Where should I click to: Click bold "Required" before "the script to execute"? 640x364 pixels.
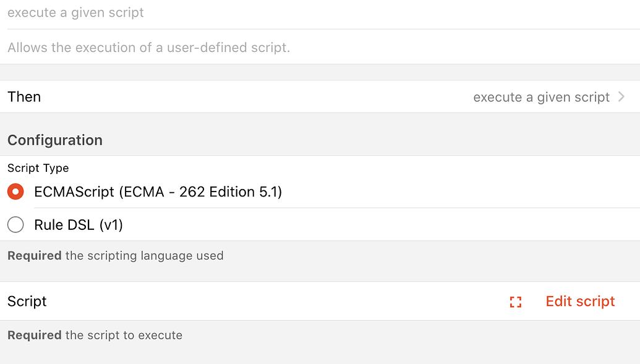34,336
